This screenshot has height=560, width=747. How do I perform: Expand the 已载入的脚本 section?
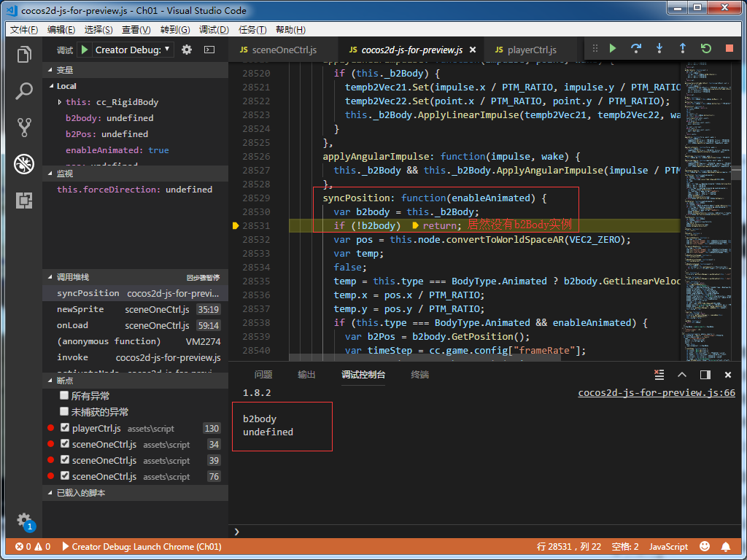80,493
